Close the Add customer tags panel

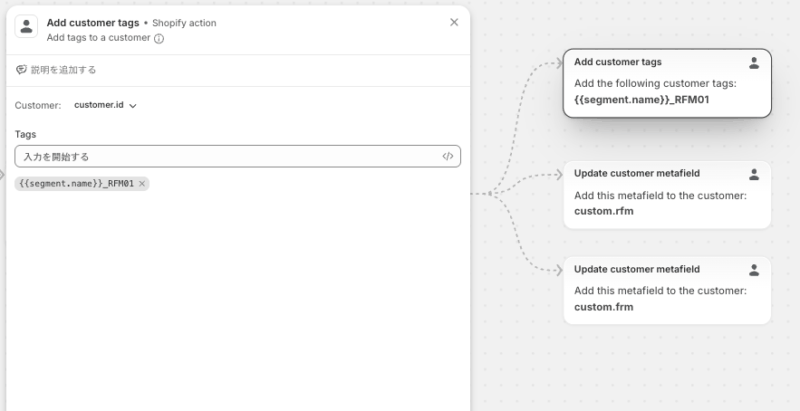point(454,22)
